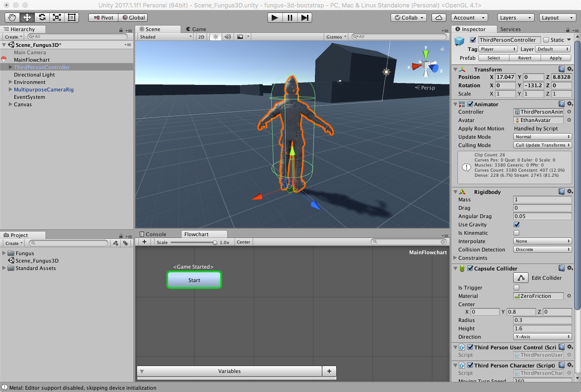581x392 pixels.
Task: Select the Hand tool in toolbar
Action: pos(12,18)
